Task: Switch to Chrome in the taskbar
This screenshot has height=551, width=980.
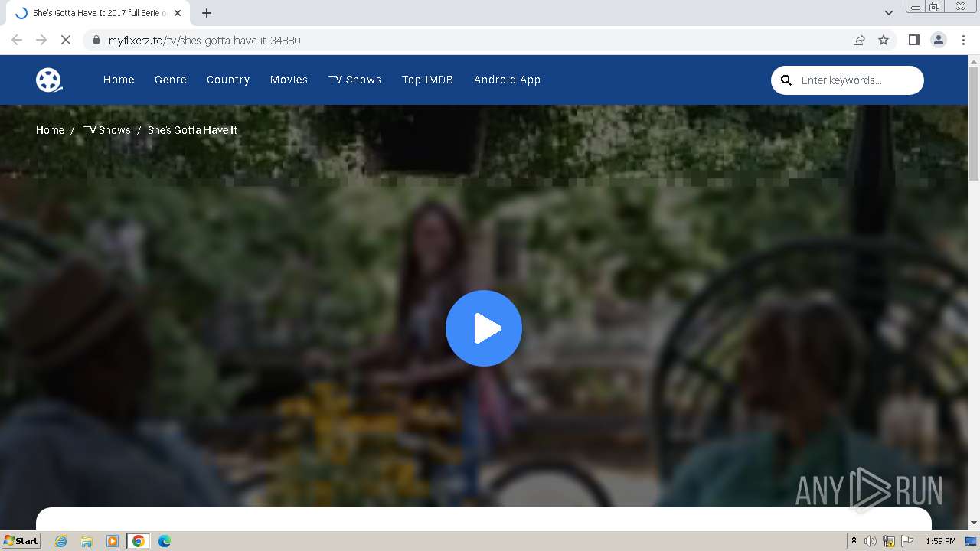Action: 139,541
